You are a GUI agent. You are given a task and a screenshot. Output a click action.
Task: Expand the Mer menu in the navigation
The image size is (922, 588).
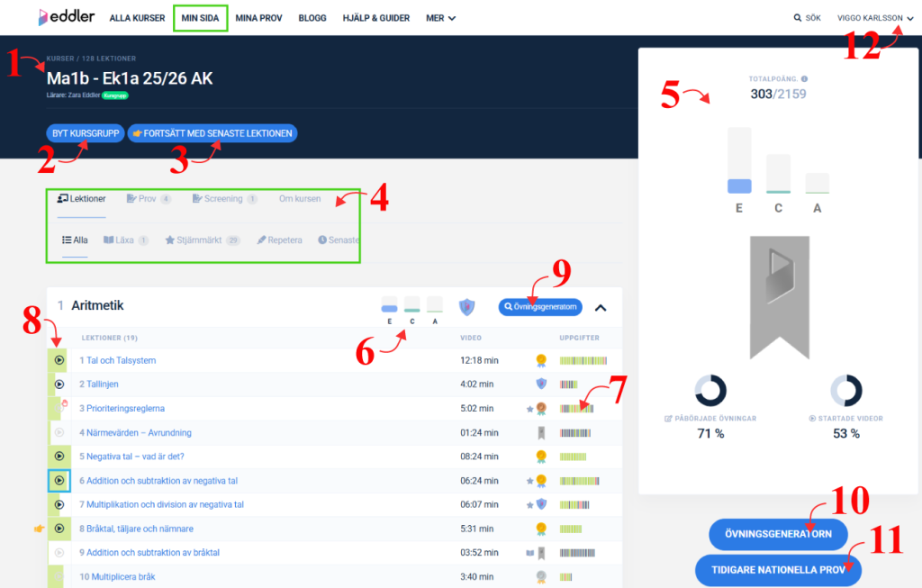coord(440,18)
